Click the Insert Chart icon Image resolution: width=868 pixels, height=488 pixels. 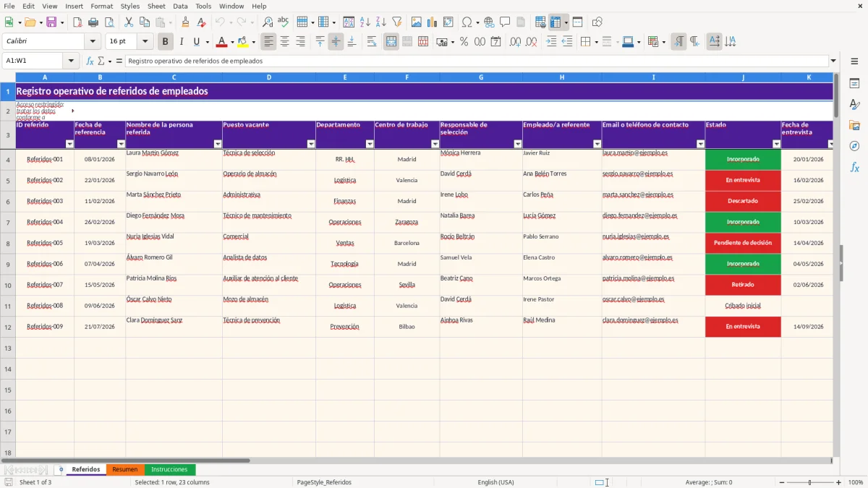coord(433,22)
